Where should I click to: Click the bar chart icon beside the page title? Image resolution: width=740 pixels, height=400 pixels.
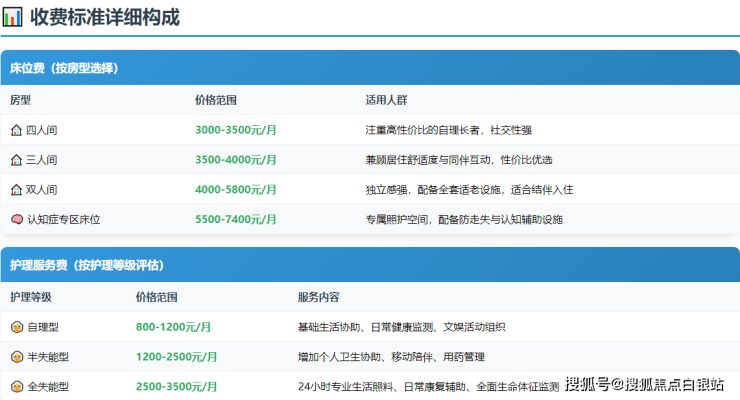click(x=13, y=17)
